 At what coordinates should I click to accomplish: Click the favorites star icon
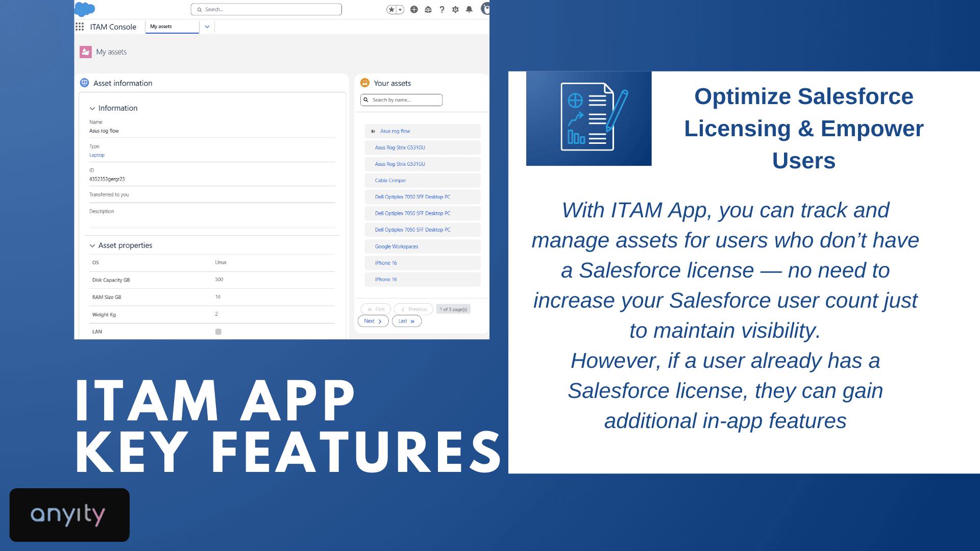[x=391, y=9]
